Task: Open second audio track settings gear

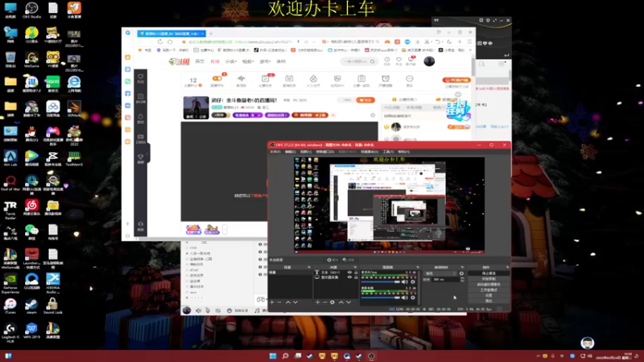Action: (413, 297)
